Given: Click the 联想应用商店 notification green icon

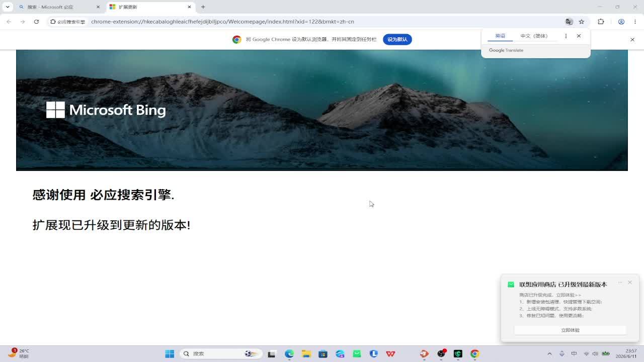Looking at the screenshot, I should pos(511,285).
